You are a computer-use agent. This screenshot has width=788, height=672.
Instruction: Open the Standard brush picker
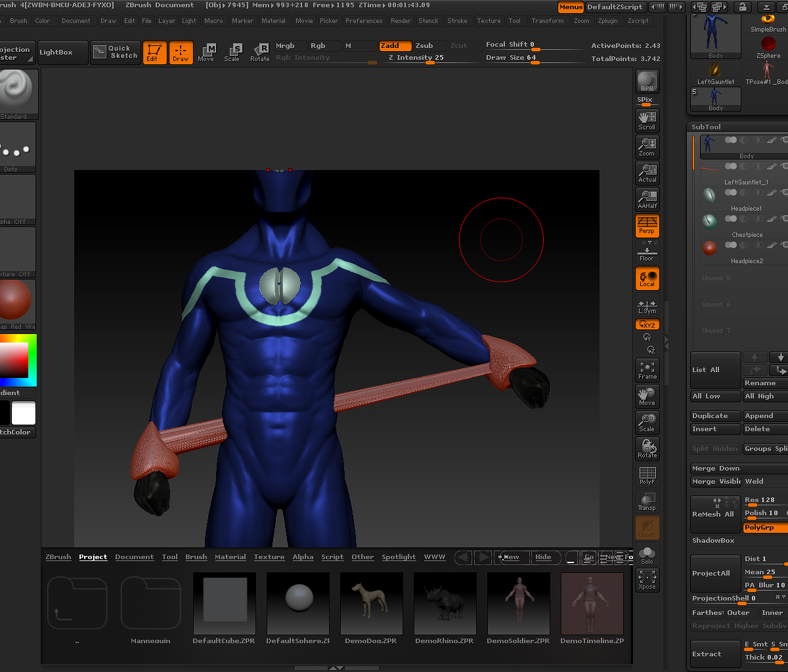tap(16, 93)
